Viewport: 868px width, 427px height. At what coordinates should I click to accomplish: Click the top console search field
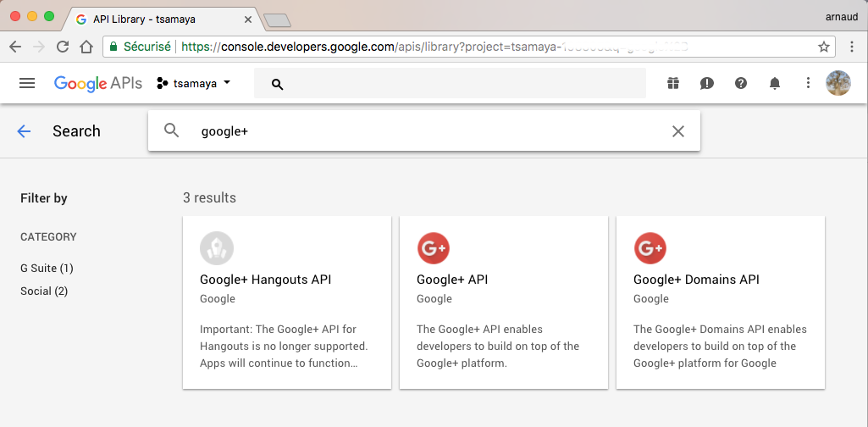tap(450, 84)
